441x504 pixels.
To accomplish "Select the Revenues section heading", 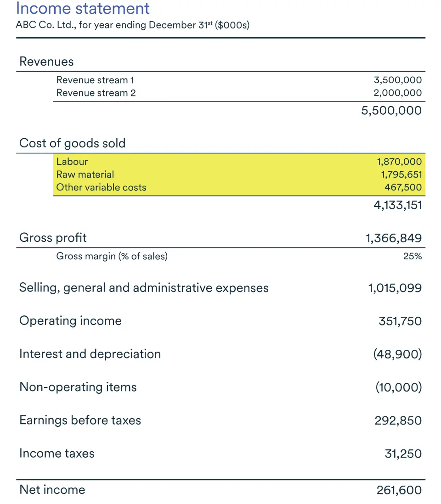I will coord(46,62).
